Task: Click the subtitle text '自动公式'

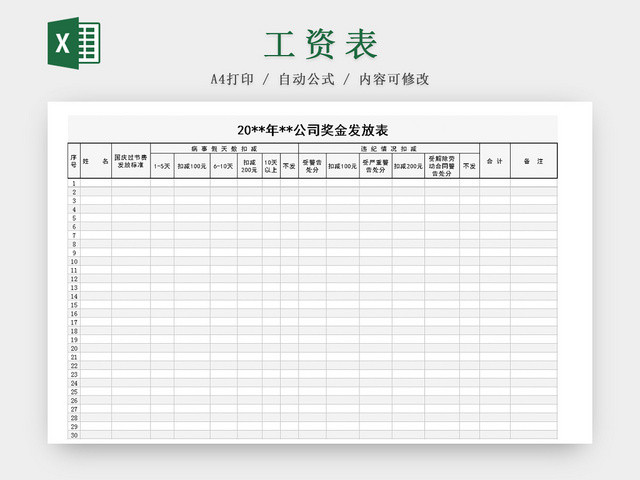Action: [307, 79]
